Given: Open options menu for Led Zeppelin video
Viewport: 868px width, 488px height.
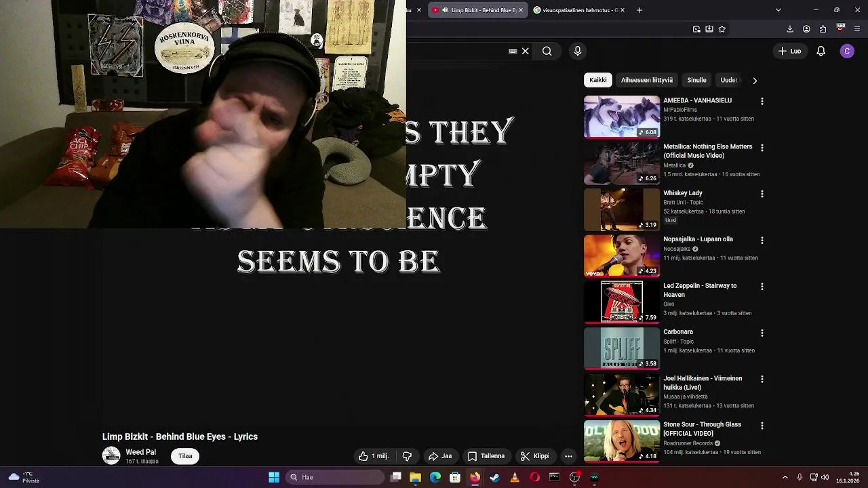Looking at the screenshot, I should [762, 286].
